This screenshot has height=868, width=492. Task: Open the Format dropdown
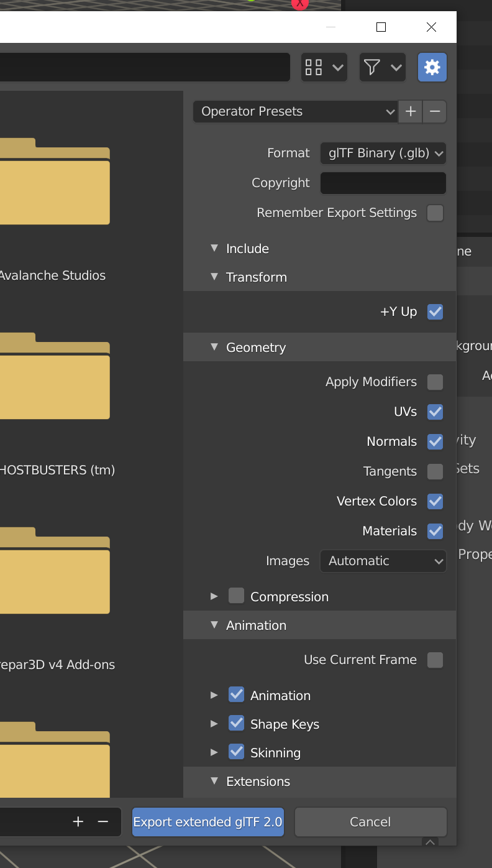click(x=383, y=153)
